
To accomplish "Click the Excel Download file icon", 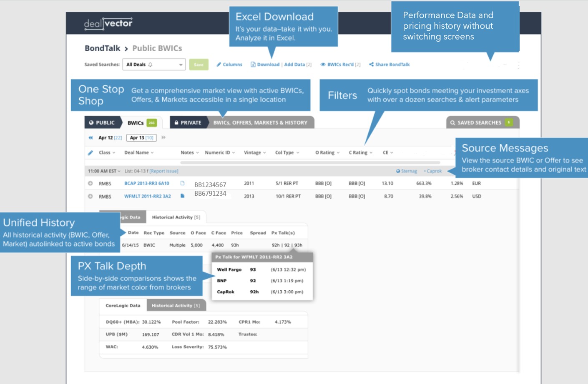I will (x=253, y=65).
